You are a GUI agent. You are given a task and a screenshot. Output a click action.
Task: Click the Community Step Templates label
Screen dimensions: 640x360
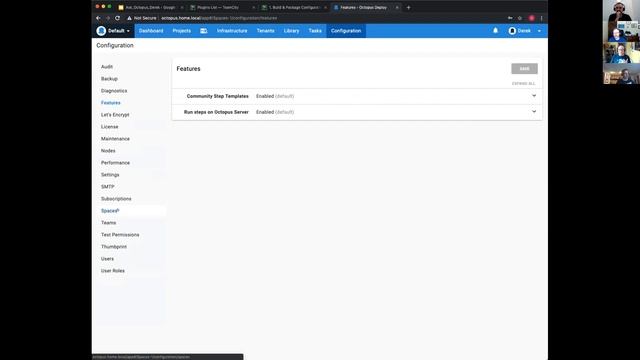coord(218,96)
